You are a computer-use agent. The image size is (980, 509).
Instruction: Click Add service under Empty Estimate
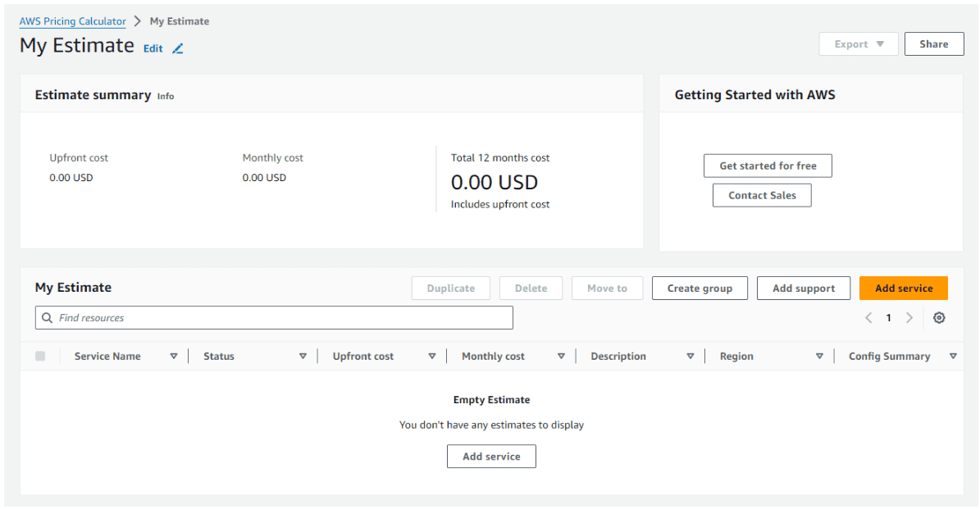coord(491,457)
